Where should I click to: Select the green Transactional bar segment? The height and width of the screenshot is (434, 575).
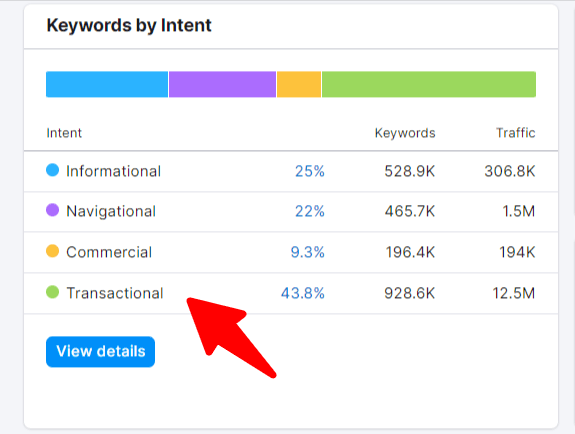tap(429, 84)
